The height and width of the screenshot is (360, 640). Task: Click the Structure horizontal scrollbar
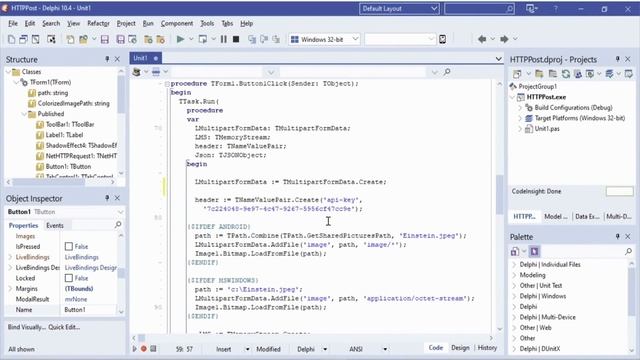click(x=49, y=182)
